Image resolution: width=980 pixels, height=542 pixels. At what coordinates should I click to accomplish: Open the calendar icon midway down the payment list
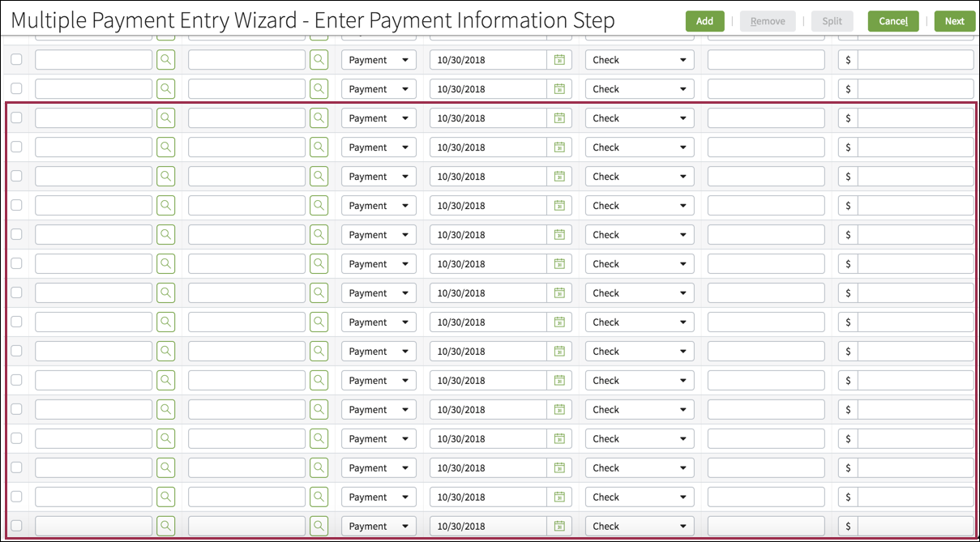click(559, 292)
